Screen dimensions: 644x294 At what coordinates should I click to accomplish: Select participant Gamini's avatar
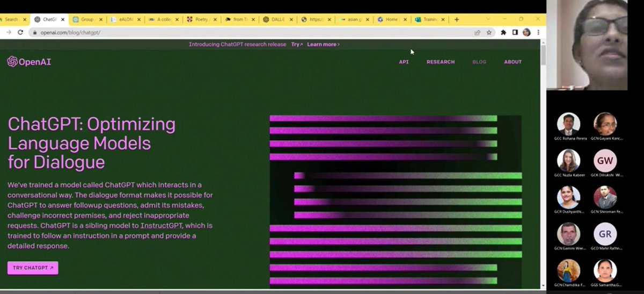pos(569,234)
